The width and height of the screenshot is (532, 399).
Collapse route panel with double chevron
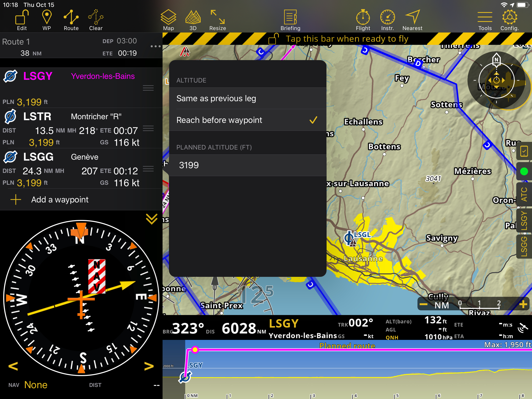point(151,219)
